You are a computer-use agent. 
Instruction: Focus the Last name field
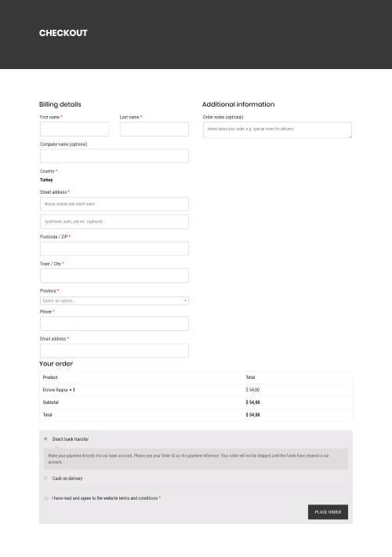coord(154,129)
